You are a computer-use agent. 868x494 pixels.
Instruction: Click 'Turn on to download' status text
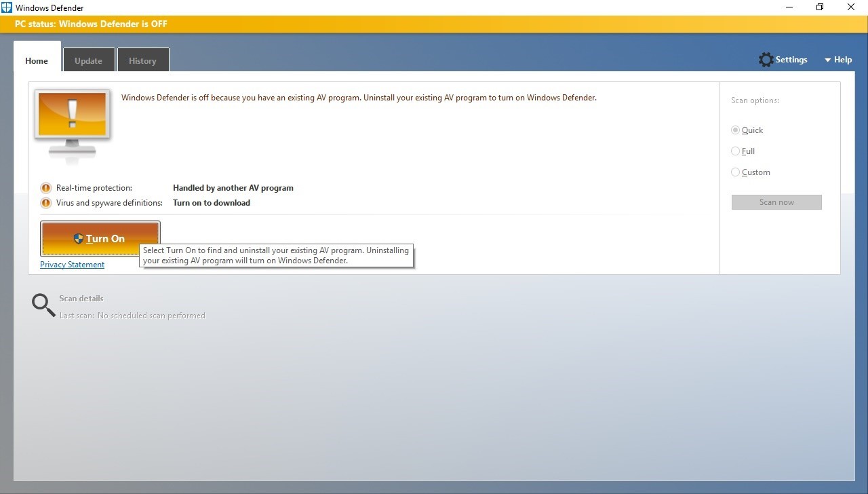(x=212, y=203)
